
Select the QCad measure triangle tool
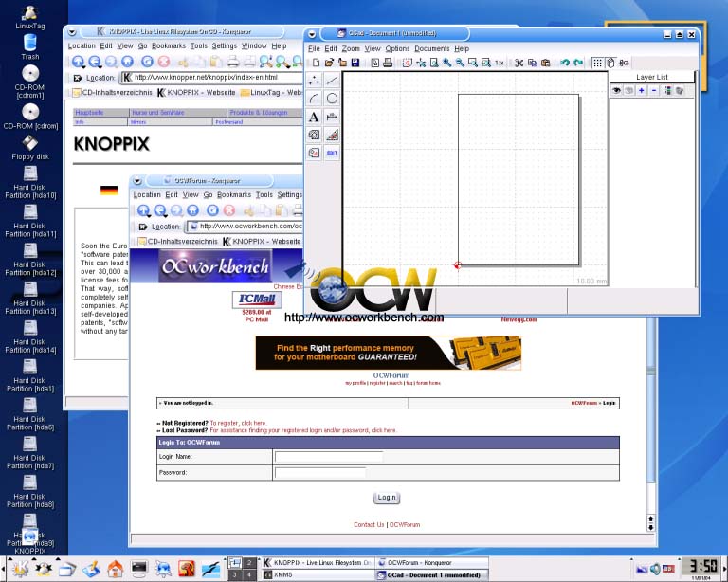point(332,135)
